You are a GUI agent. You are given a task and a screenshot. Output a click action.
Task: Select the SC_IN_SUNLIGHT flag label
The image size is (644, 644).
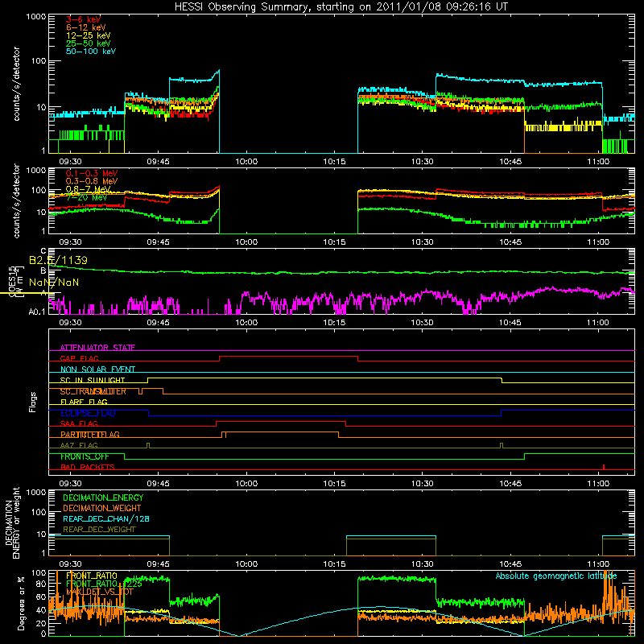point(93,380)
